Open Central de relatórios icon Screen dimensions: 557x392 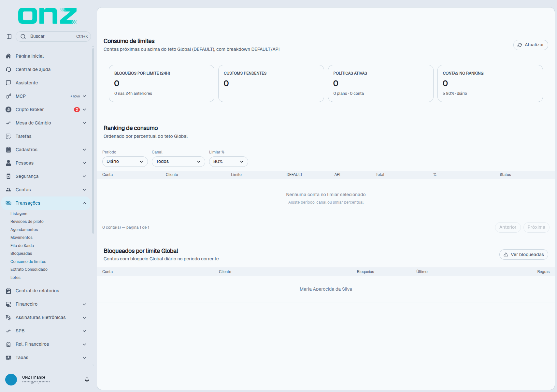[x=8, y=291]
